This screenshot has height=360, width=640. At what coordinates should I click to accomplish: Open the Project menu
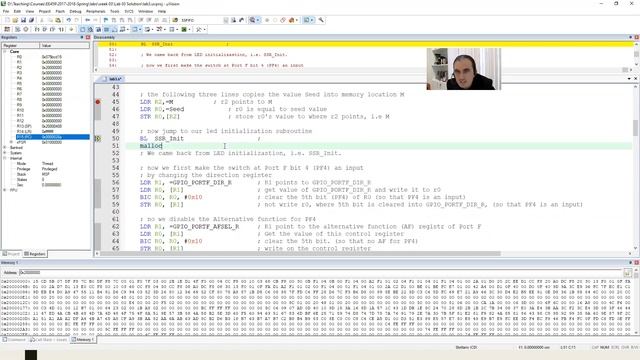(x=44, y=11)
